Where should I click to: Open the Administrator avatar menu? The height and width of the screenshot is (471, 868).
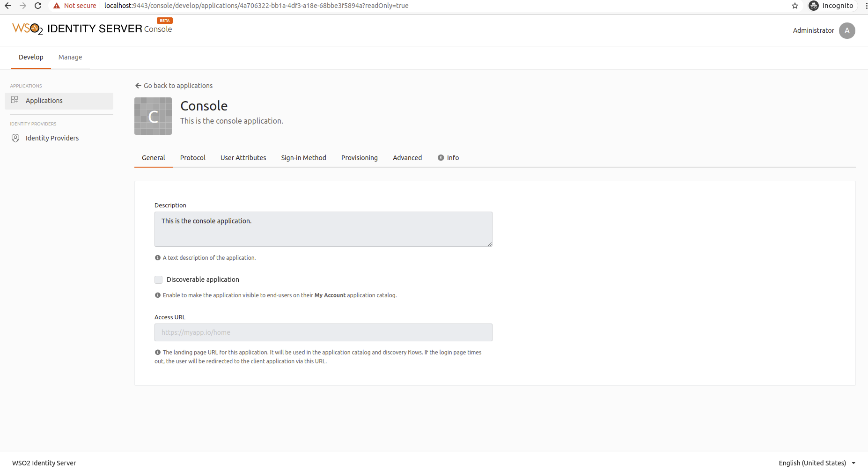[x=847, y=30]
